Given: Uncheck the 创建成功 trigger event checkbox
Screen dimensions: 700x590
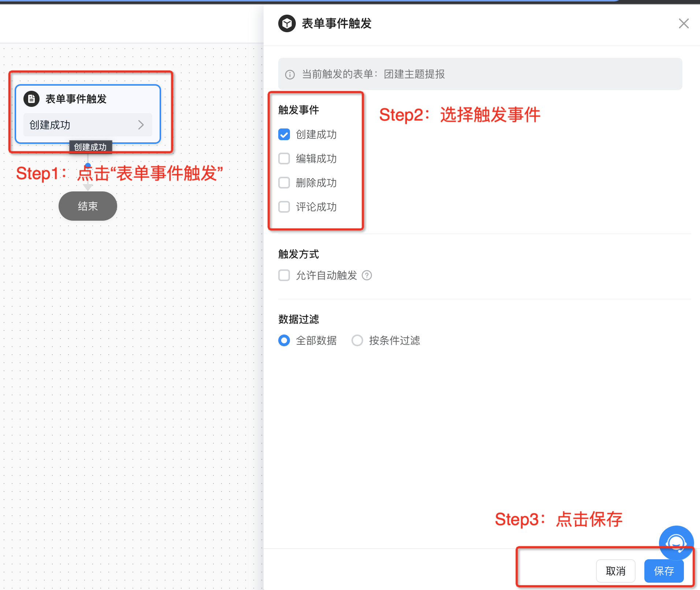Looking at the screenshot, I should pyautogui.click(x=284, y=134).
